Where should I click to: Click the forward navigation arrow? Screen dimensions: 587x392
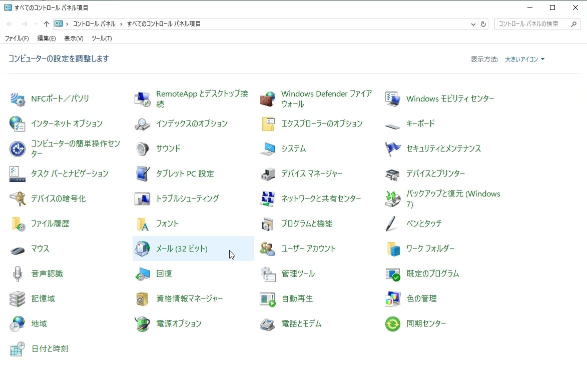[x=25, y=24]
